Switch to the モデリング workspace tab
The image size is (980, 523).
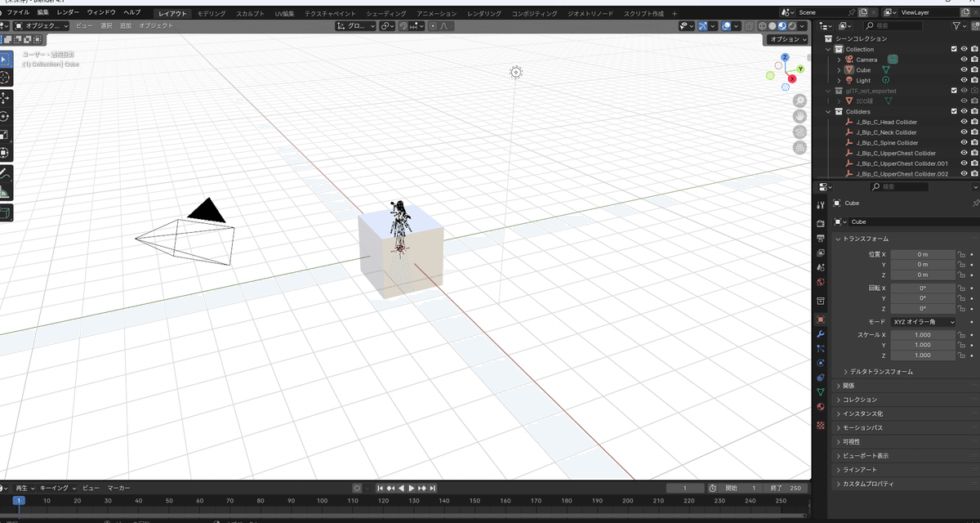pos(212,14)
